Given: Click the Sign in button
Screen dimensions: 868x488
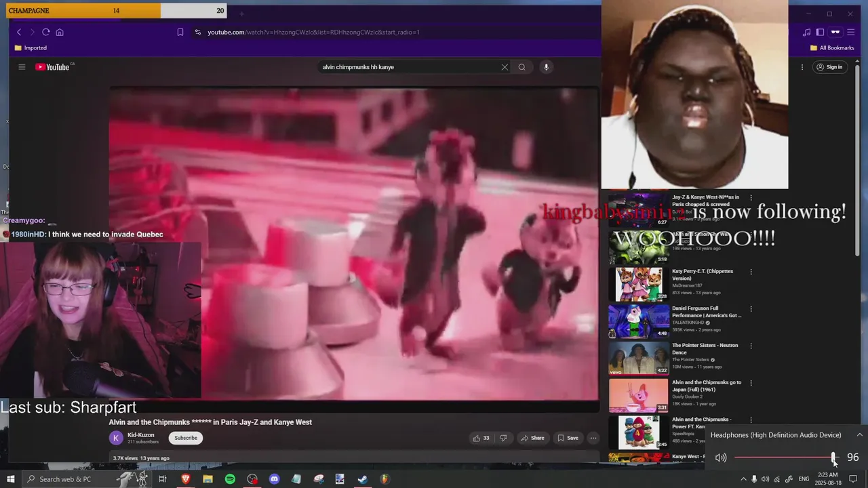Looking at the screenshot, I should [830, 67].
